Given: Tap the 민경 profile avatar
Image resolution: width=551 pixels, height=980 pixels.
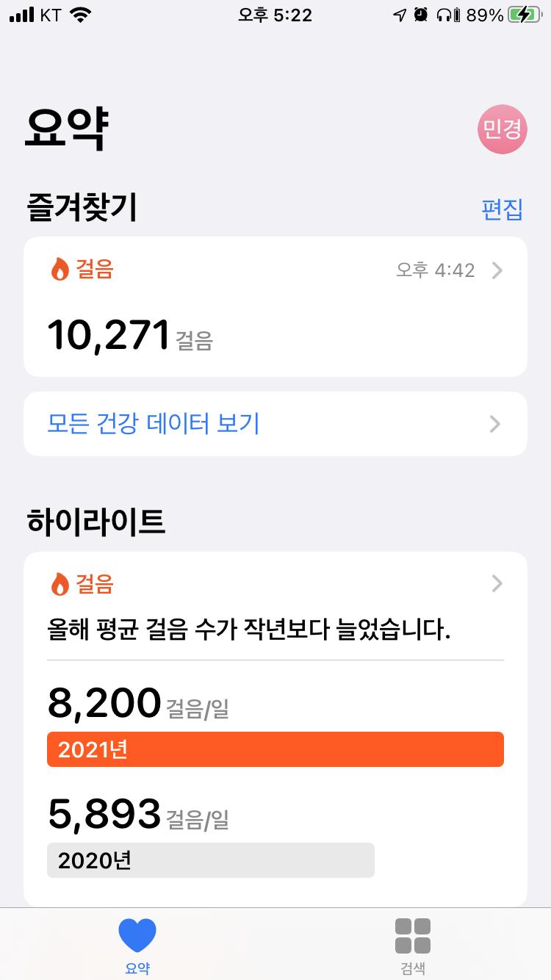Looking at the screenshot, I should coord(503,130).
